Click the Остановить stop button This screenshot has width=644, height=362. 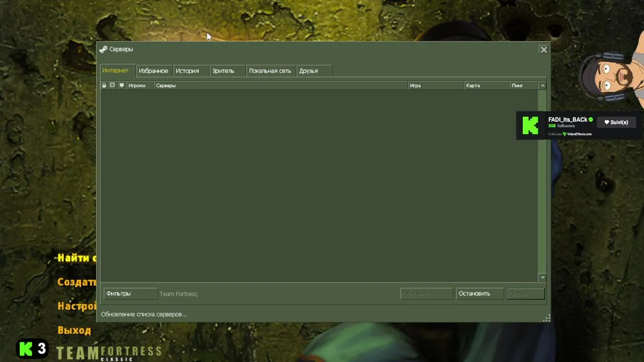click(x=479, y=294)
